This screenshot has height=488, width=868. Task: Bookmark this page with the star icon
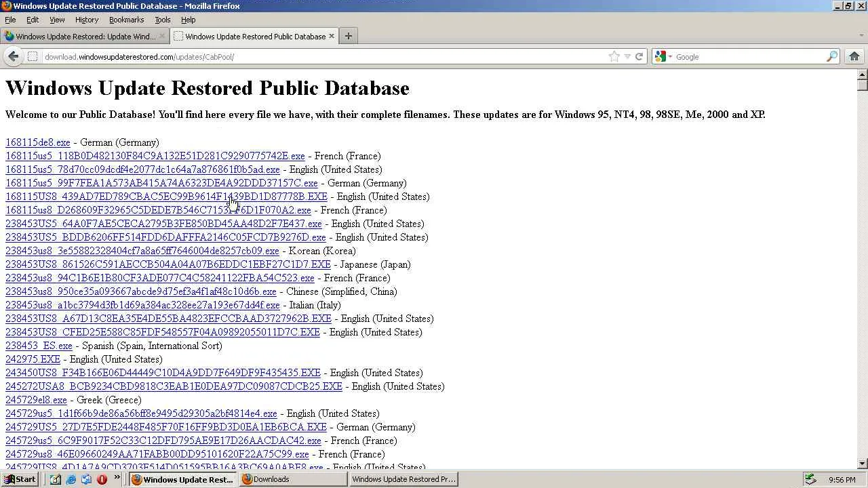(x=614, y=57)
